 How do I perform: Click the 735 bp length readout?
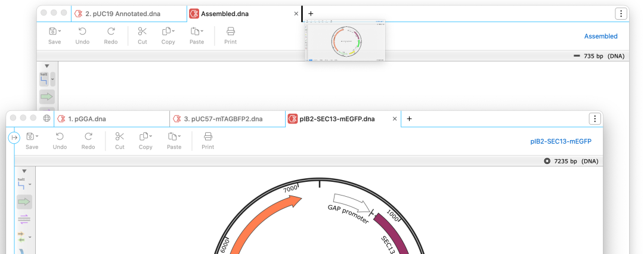click(x=593, y=56)
